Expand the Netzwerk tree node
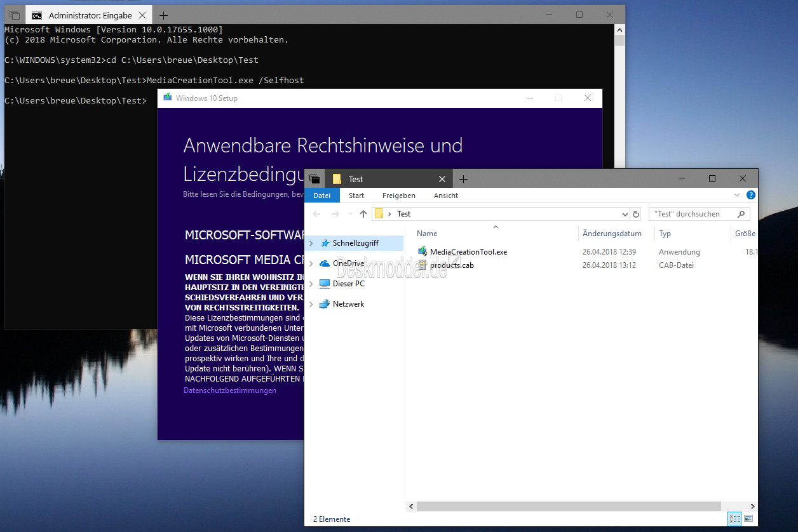 click(x=311, y=304)
